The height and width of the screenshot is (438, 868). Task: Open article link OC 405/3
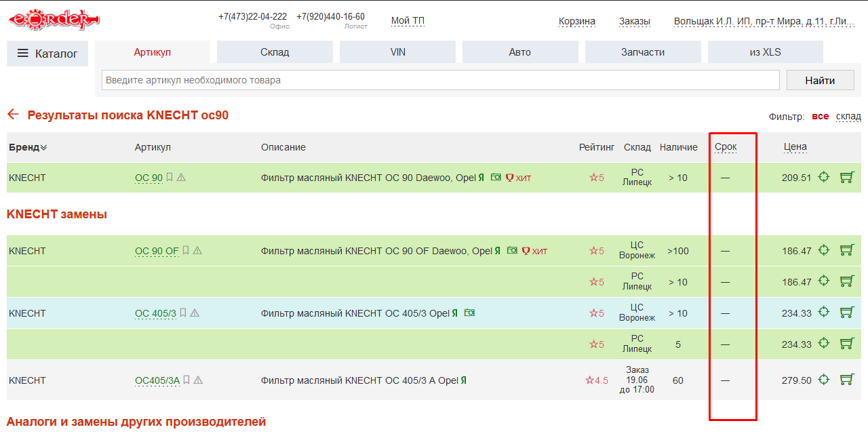pos(155,313)
